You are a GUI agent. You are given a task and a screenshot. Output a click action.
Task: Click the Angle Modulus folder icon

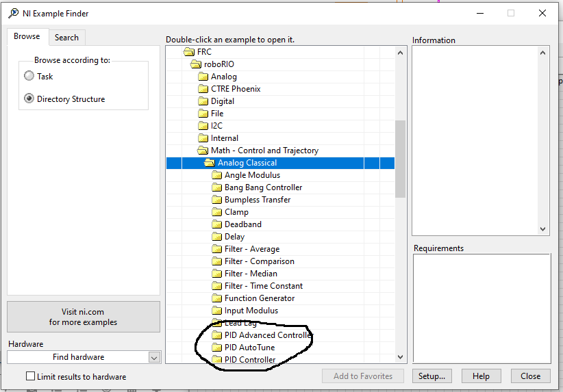click(216, 175)
